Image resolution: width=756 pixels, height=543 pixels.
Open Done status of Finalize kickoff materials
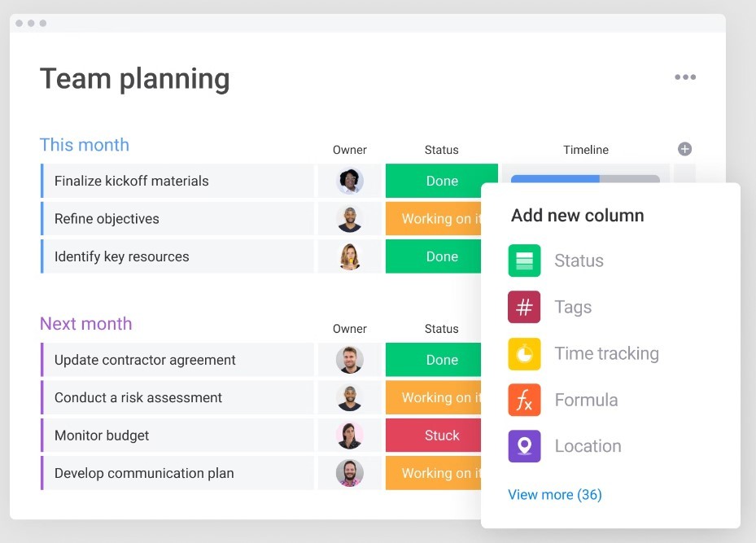coord(441,181)
